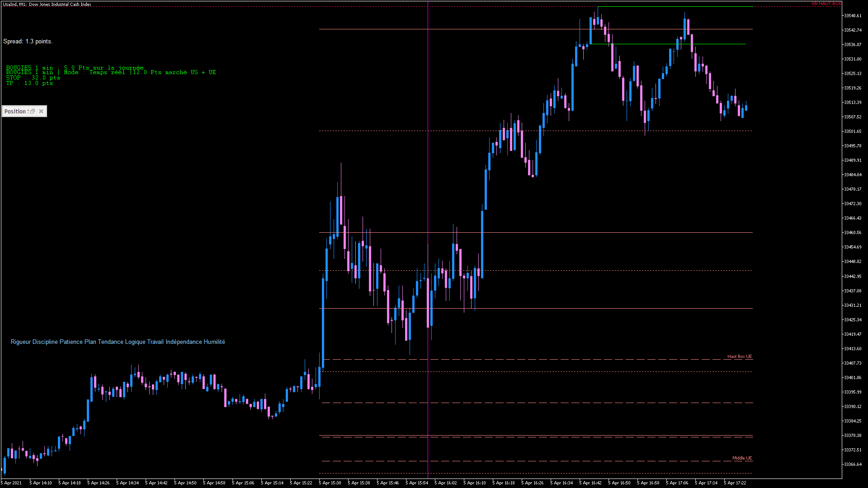Click the Middle UE line label

tap(742, 458)
